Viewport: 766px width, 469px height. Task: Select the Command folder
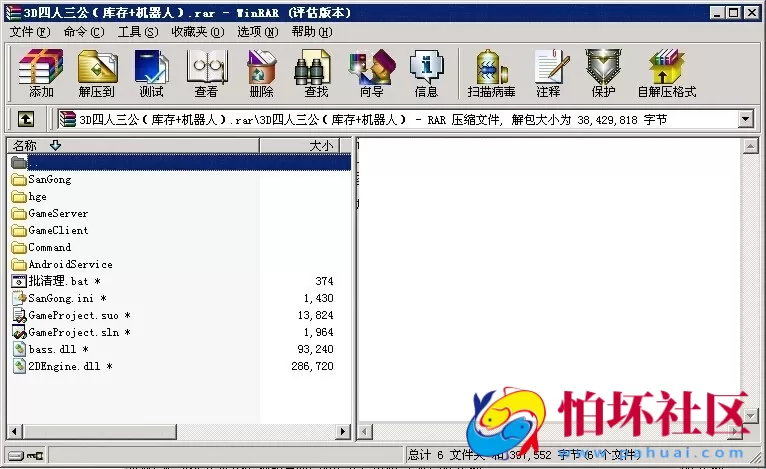click(41, 247)
